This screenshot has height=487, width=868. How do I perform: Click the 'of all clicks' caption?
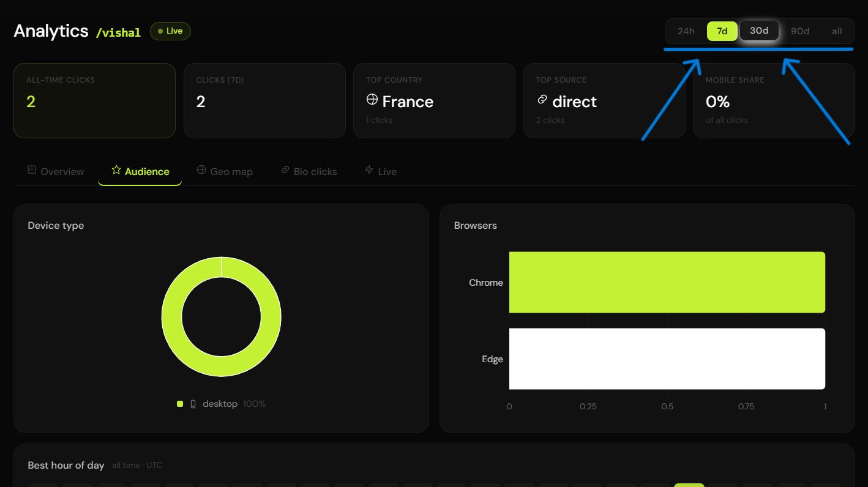[727, 120]
